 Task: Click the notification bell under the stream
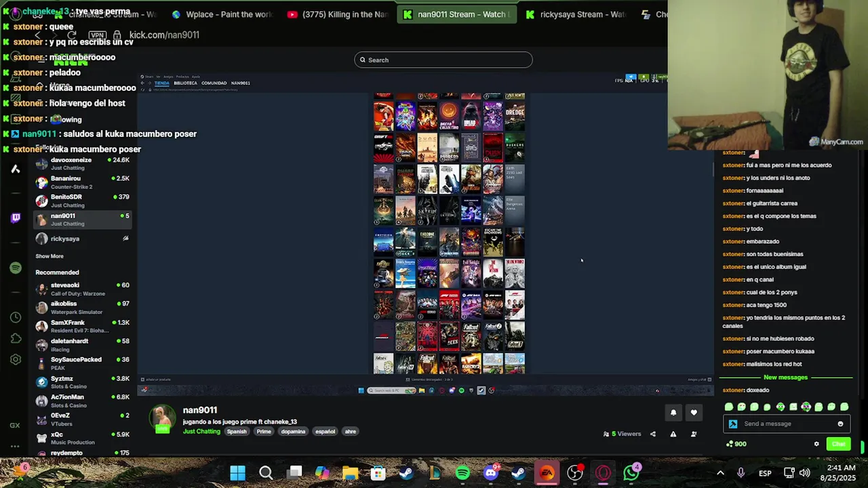[673, 413]
